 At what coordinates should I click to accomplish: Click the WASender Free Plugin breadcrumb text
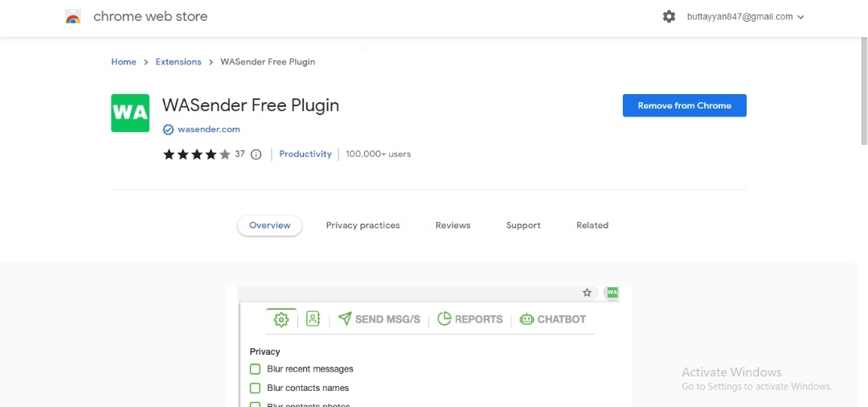point(268,62)
